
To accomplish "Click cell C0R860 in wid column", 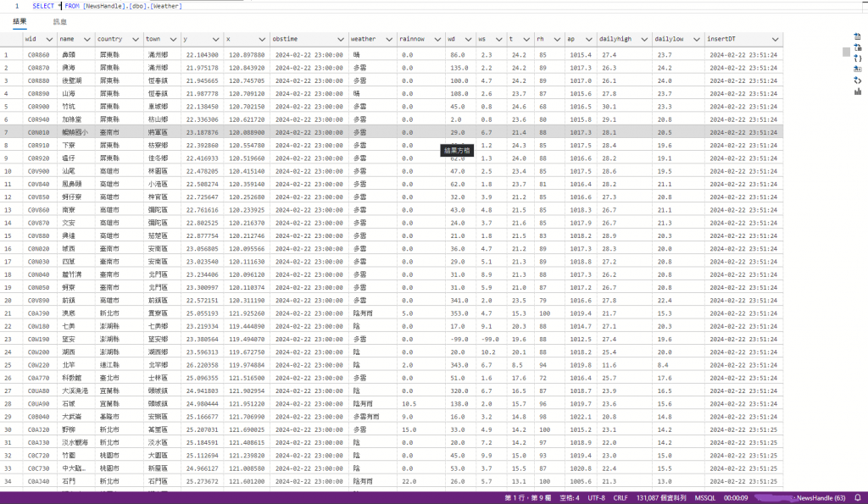I will click(38, 55).
